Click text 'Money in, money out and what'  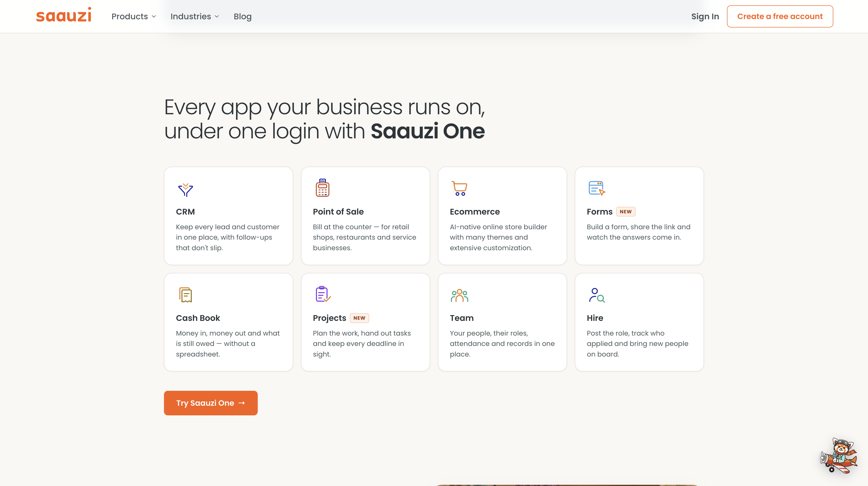point(228,333)
